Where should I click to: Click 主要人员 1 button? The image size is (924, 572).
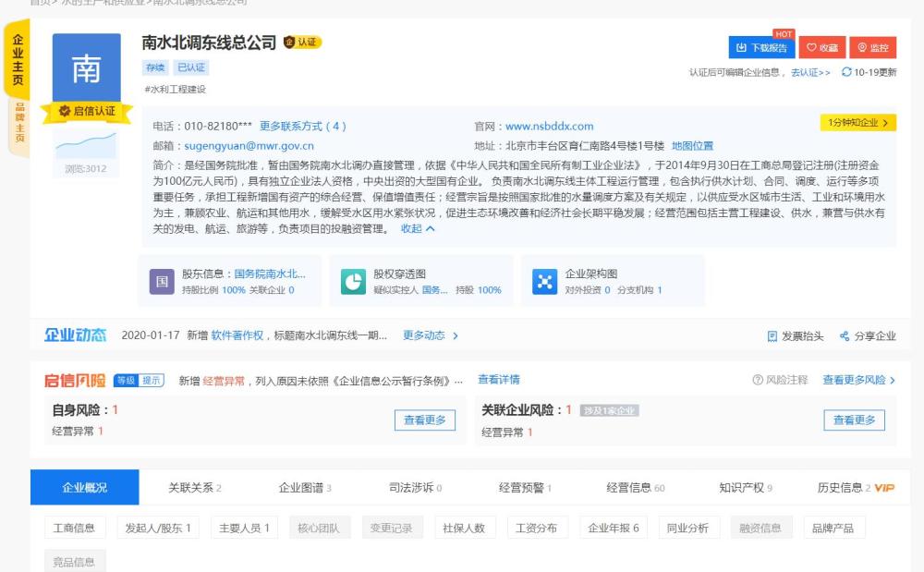point(244,528)
